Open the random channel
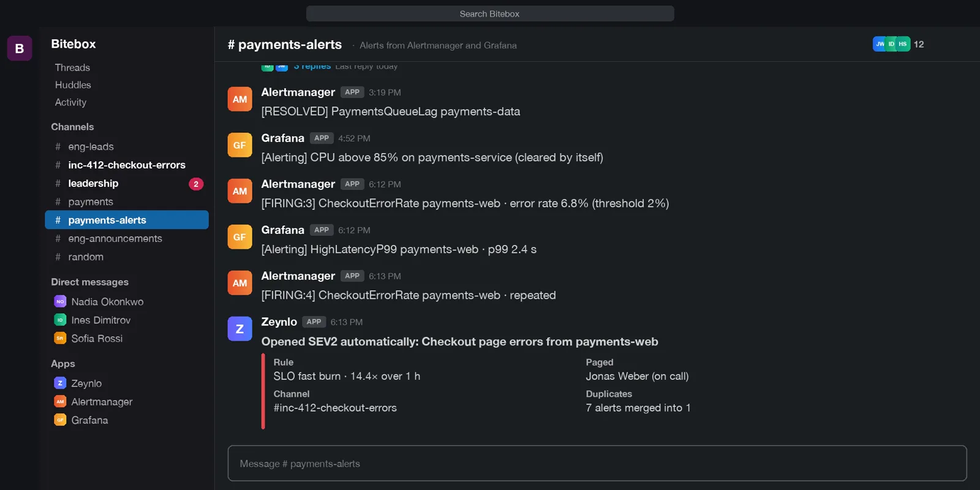The image size is (980, 490). 127,257
